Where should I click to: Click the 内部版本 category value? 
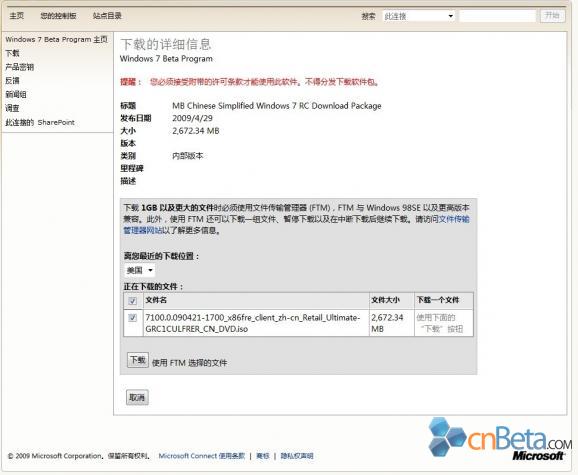coord(188,156)
